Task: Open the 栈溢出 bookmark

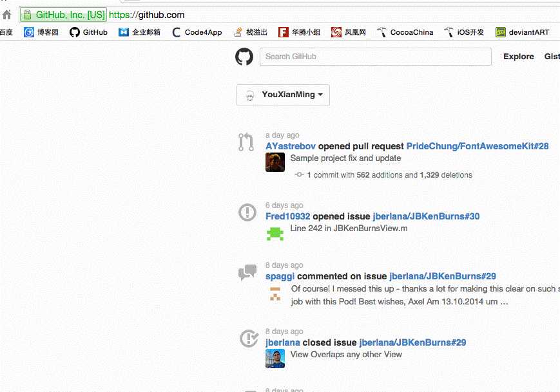Action: (251, 32)
